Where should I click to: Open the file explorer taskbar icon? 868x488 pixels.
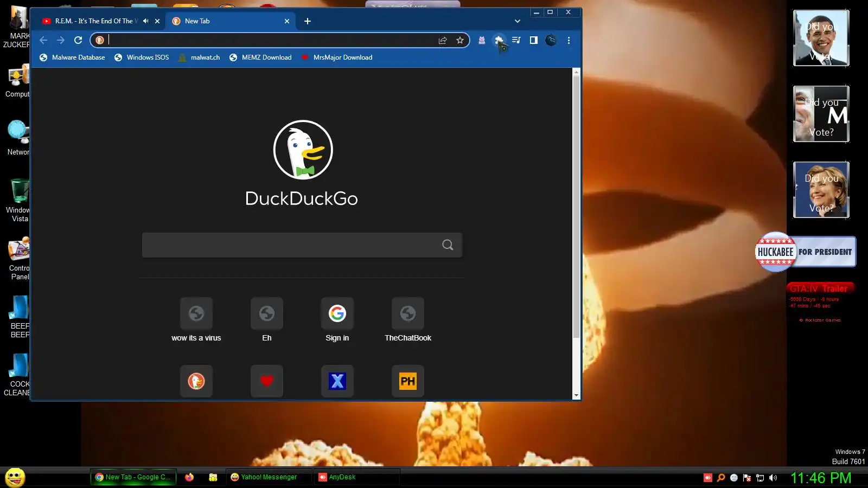point(213,477)
